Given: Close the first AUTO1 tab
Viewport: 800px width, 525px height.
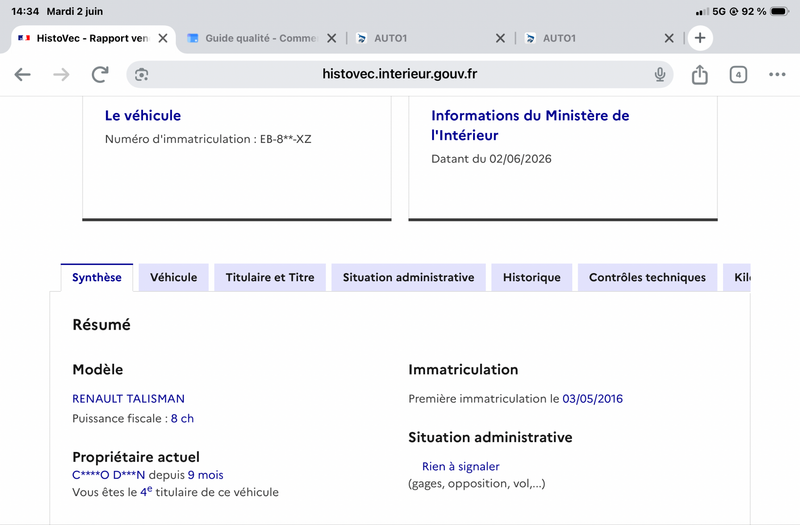Looking at the screenshot, I should coord(501,38).
